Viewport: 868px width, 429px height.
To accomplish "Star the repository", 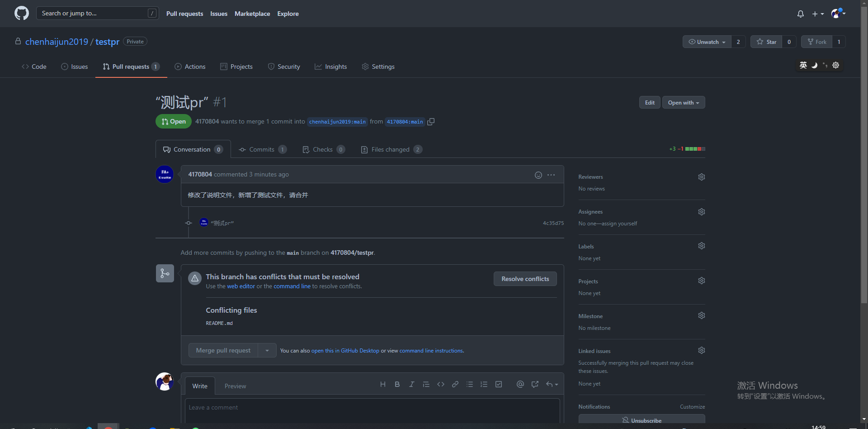I will [766, 42].
